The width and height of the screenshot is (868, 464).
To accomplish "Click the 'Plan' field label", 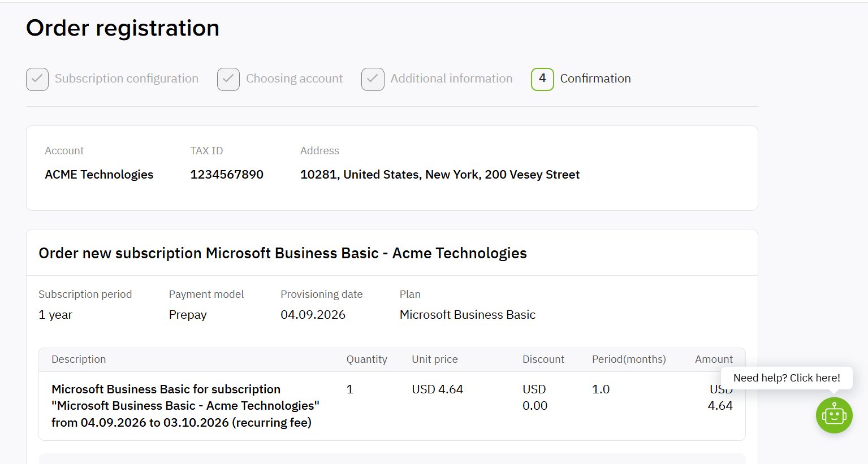I will coord(410,294).
